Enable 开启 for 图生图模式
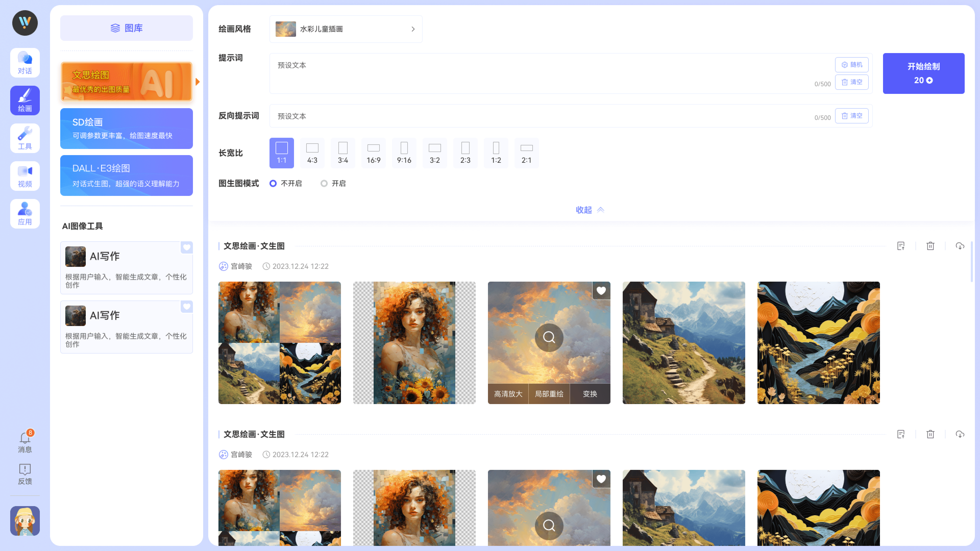The height and width of the screenshot is (551, 980). 324,183
